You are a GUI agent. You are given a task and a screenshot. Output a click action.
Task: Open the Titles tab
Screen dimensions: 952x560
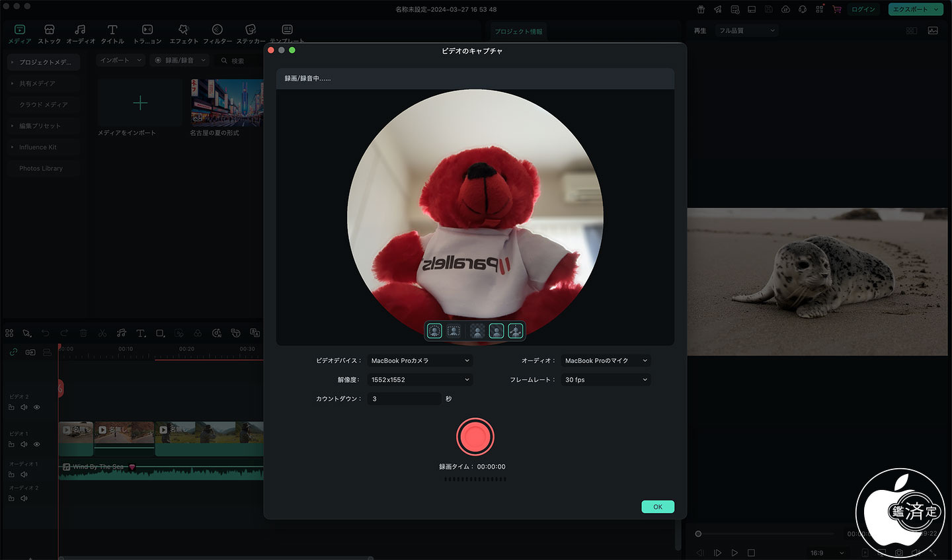[112, 34]
